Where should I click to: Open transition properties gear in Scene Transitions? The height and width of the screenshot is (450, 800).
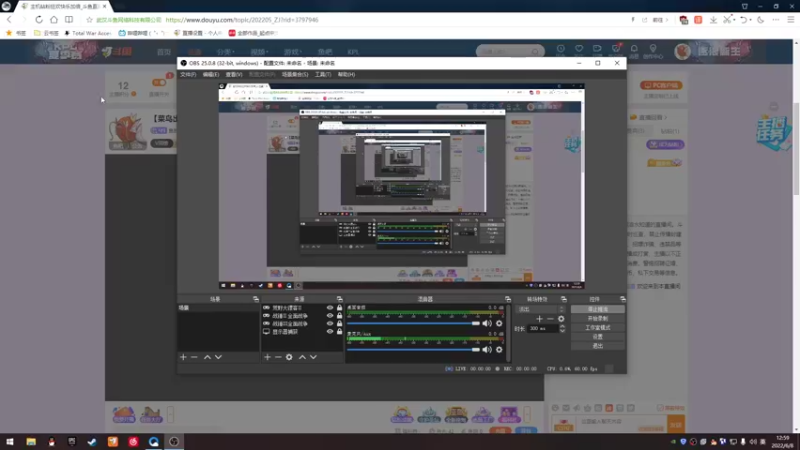561,319
